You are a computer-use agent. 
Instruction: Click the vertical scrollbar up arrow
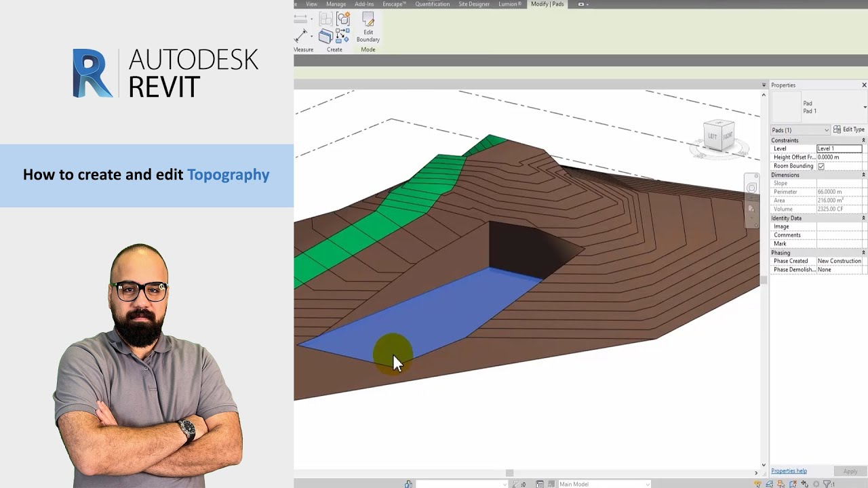click(764, 95)
